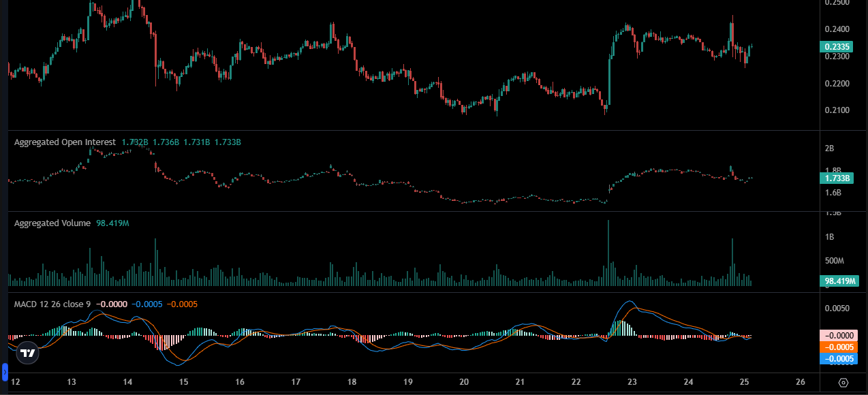Select the Aggregated Open Interest legend title
868x395 pixels.
pos(65,142)
